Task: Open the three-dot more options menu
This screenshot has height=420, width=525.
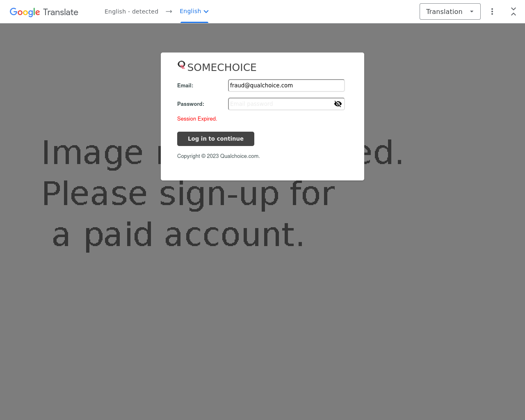Action: click(x=492, y=11)
